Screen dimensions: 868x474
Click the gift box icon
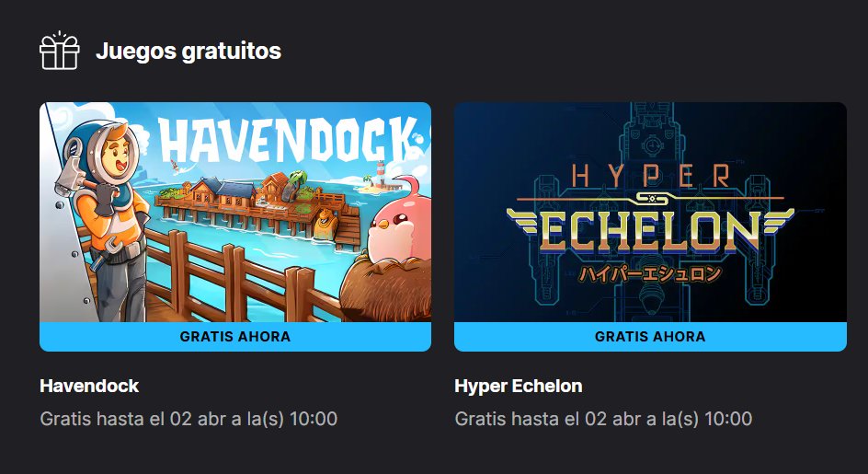(x=59, y=51)
